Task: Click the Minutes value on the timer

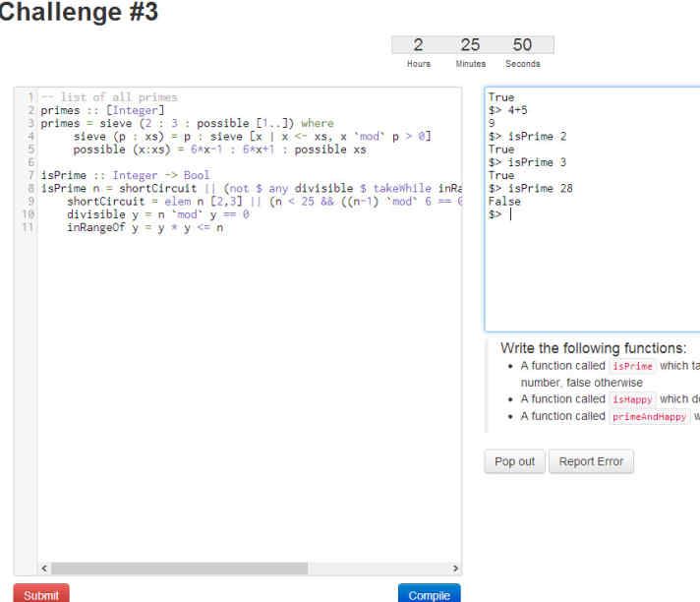Action: 470,45
